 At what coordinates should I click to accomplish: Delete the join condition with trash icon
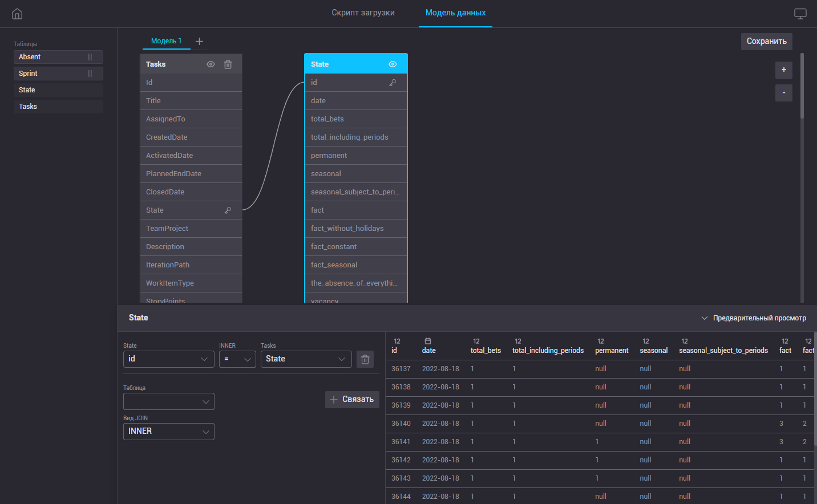click(365, 359)
